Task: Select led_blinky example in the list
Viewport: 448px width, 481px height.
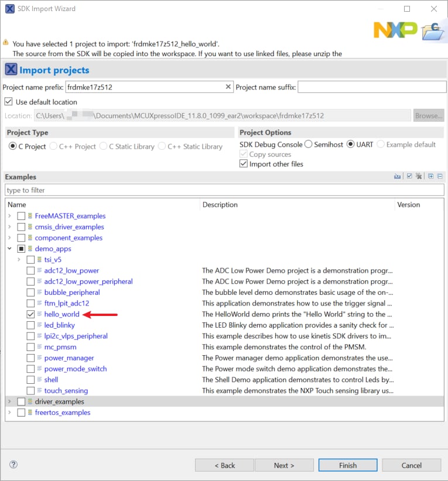Action: click(59, 325)
